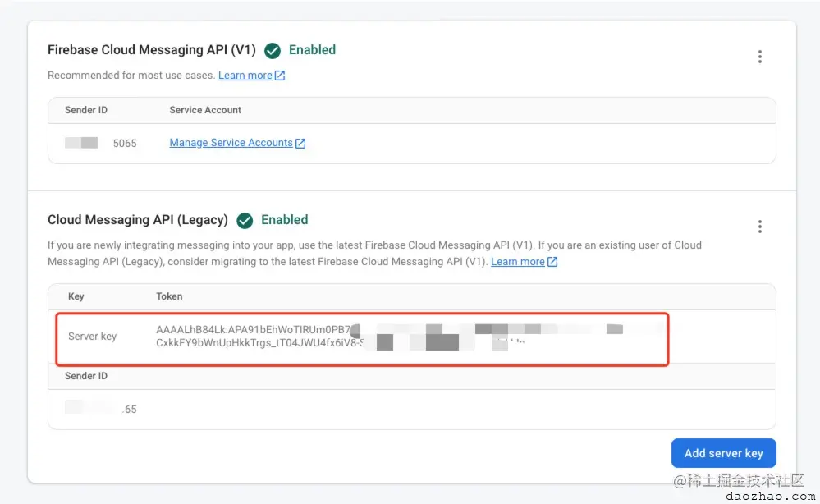820x504 pixels.
Task: Click the green Enabled checkmark for the V1 API
Action: pos(272,51)
